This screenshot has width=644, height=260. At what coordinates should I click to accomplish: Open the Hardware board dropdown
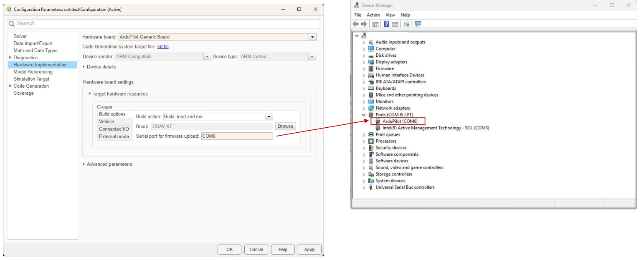[312, 37]
